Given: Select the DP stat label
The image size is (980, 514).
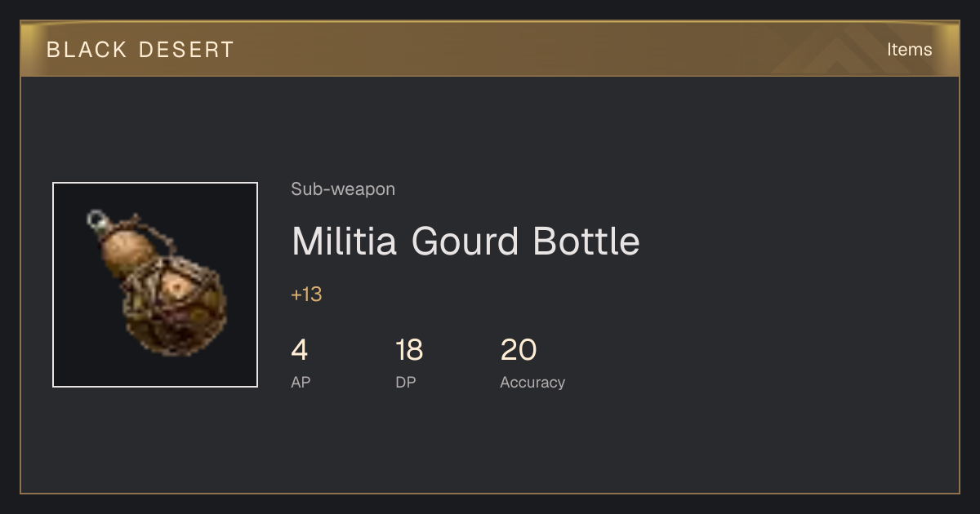Looking at the screenshot, I should coord(406,382).
